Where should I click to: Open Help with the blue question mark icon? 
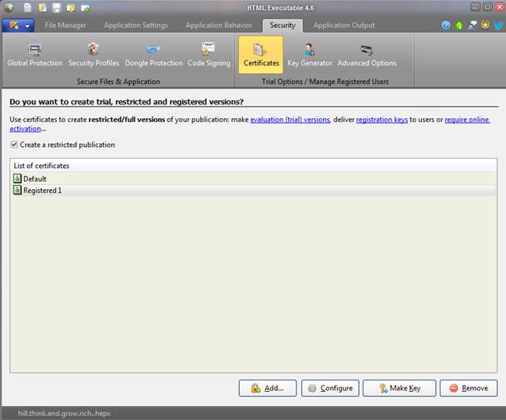[x=445, y=25]
